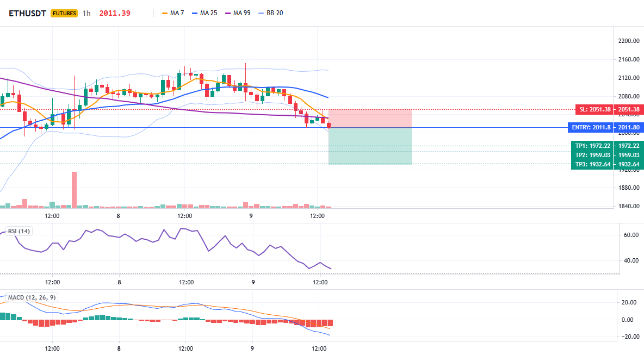
Task: Click the MA 25 legend entry
Action: tap(205, 13)
